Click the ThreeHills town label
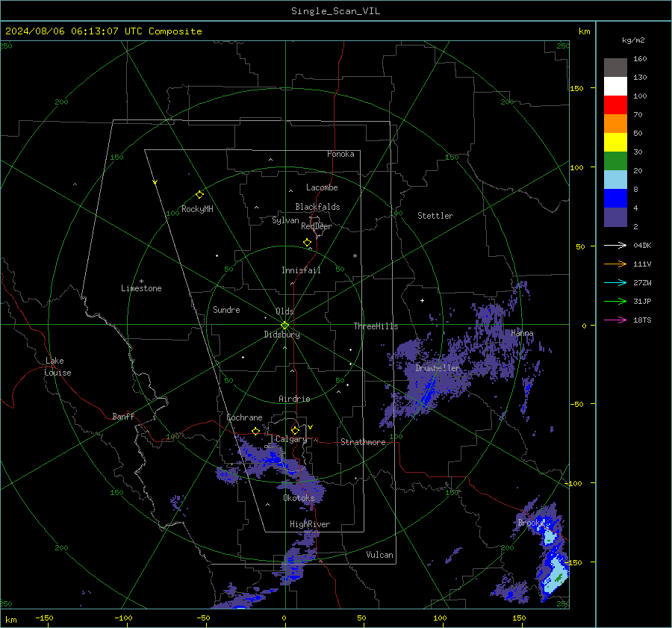Viewport: 672px width, 628px height. click(x=376, y=326)
